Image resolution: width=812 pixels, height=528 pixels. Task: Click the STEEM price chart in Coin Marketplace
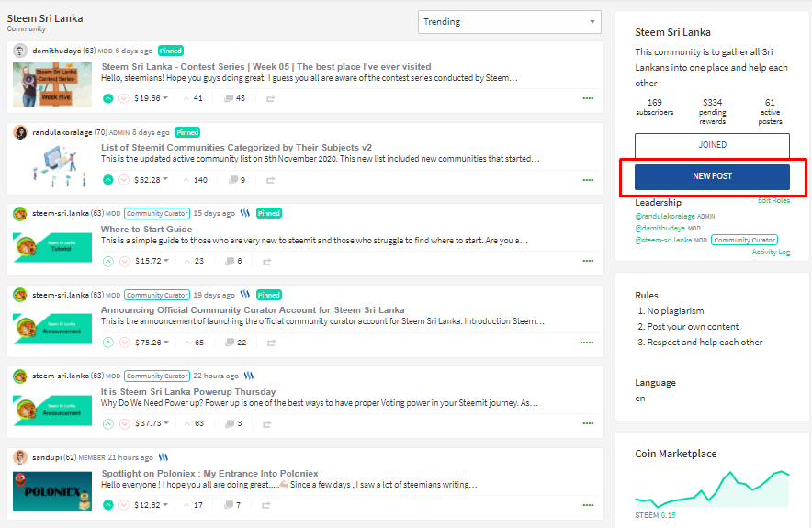(x=712, y=489)
